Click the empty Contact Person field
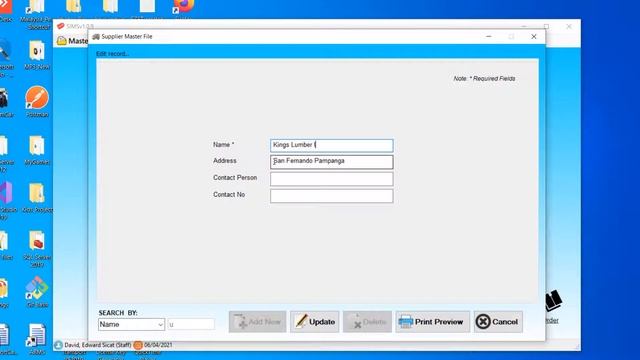 tap(332, 179)
